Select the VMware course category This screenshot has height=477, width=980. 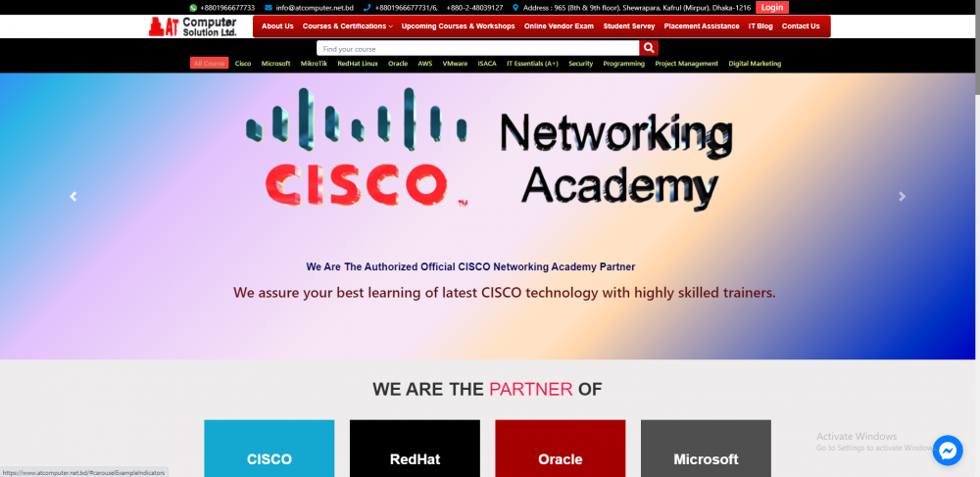tap(455, 64)
